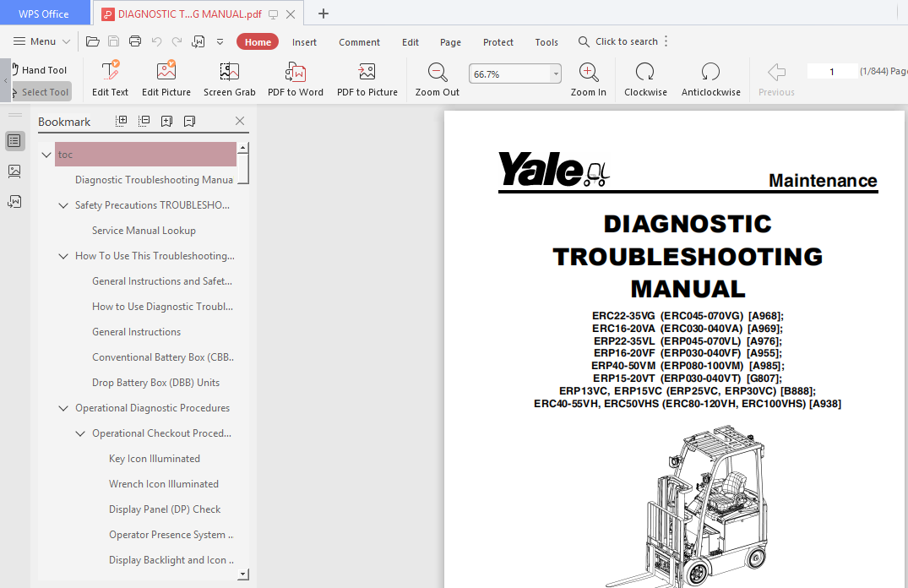This screenshot has width=908, height=588.
Task: Open Service Manual Lookup bookmark
Action: coord(144,231)
